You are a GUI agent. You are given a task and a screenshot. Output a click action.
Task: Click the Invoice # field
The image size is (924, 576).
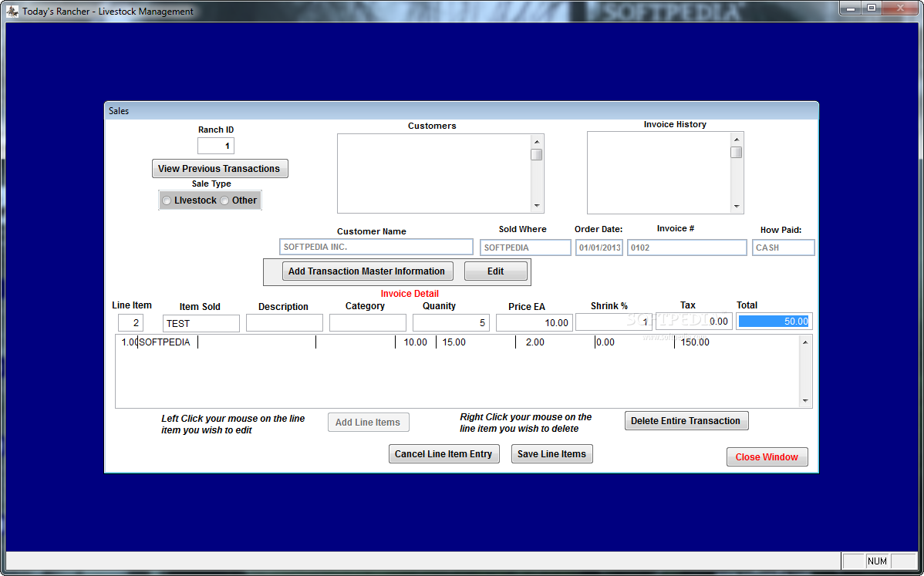pyautogui.click(x=687, y=248)
